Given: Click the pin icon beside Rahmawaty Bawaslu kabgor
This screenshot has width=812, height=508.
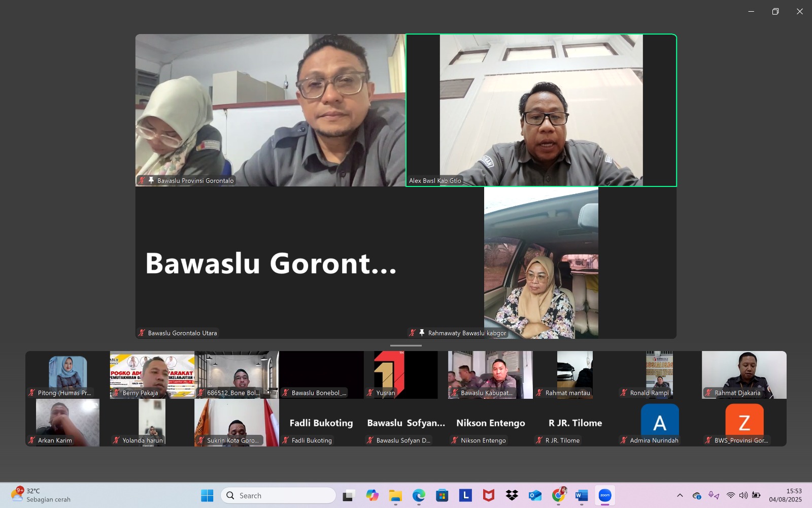Looking at the screenshot, I should pos(421,333).
